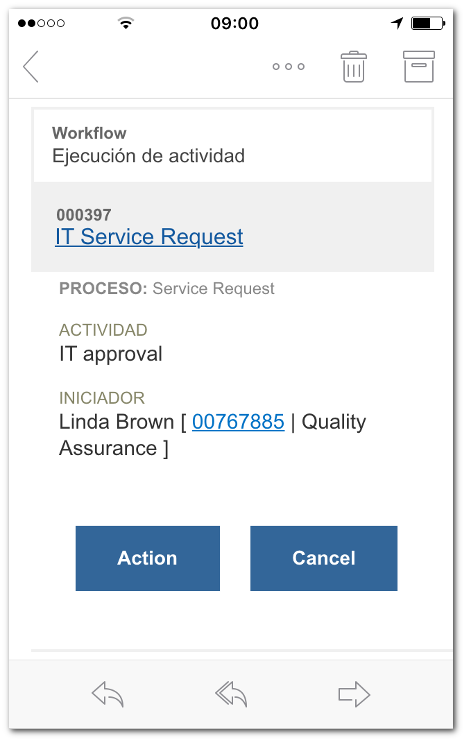The height and width of the screenshot is (739, 463).
Task: Tap the back chevron arrow
Action: point(31,66)
